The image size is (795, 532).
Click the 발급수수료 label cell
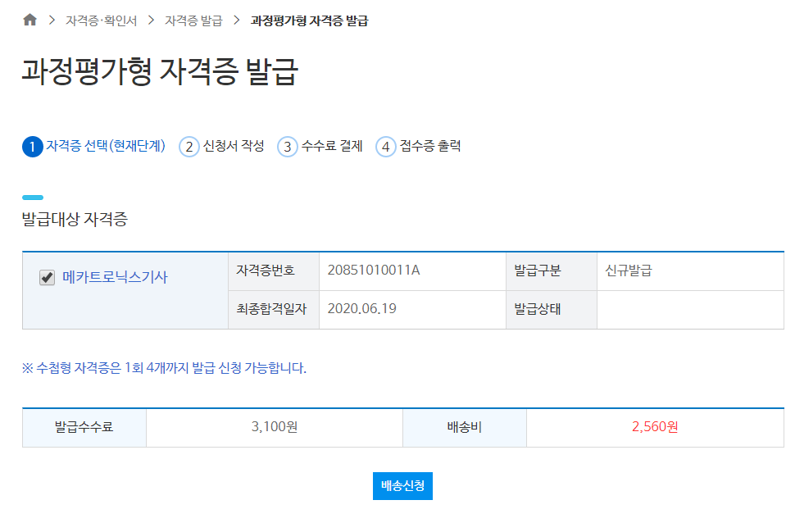tap(84, 428)
